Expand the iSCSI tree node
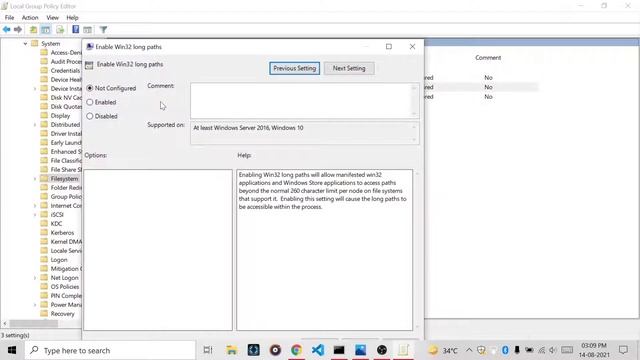Viewport: 640px width, 360px height. pyautogui.click(x=35, y=215)
